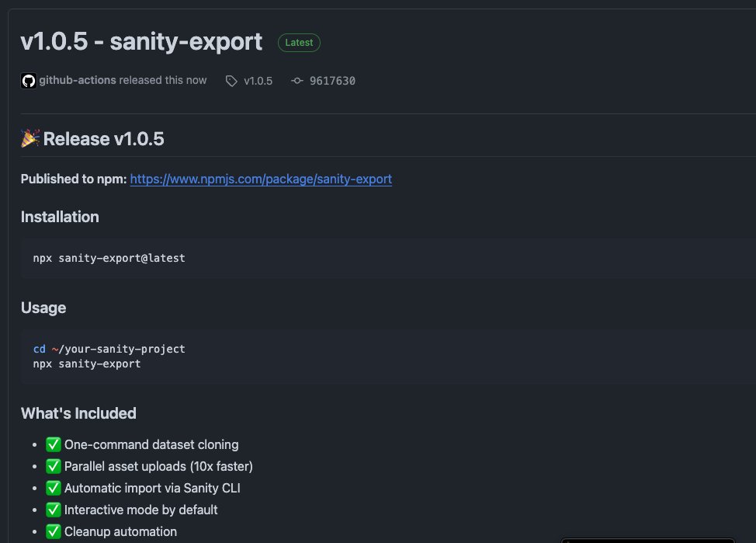
Task: Click the party popper emoji in Release heading
Action: coord(30,138)
